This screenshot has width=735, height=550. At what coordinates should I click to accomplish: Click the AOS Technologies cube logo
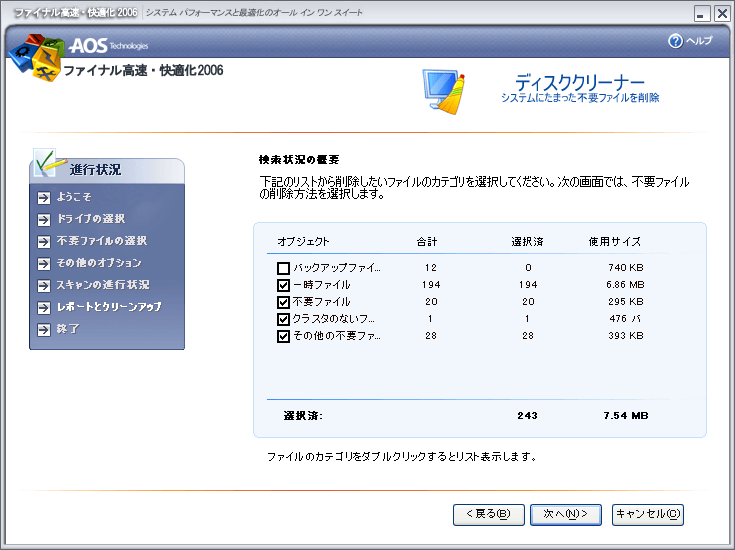(37, 57)
